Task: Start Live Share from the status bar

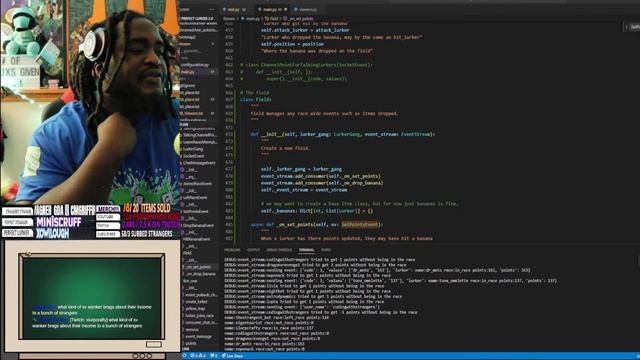Action: tap(232, 356)
